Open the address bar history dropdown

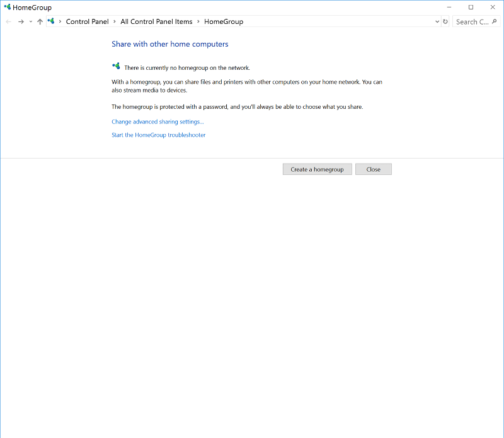(437, 21)
